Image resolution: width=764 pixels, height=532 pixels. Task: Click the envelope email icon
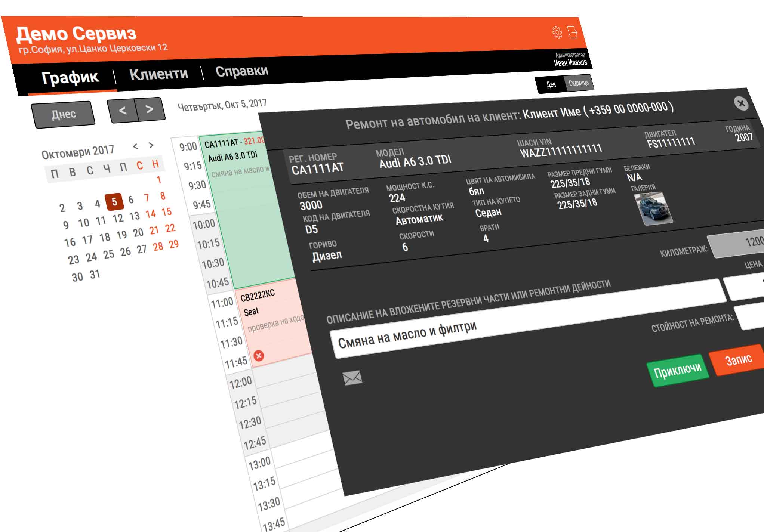(352, 378)
